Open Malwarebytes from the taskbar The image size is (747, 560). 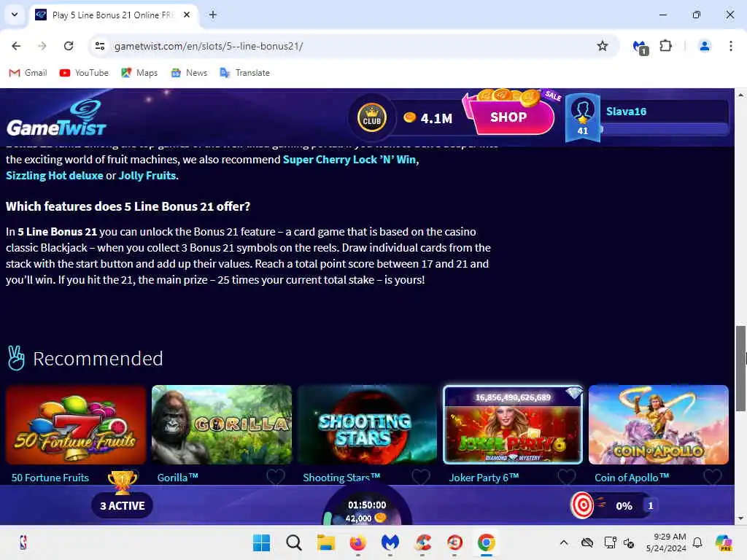[x=390, y=542]
